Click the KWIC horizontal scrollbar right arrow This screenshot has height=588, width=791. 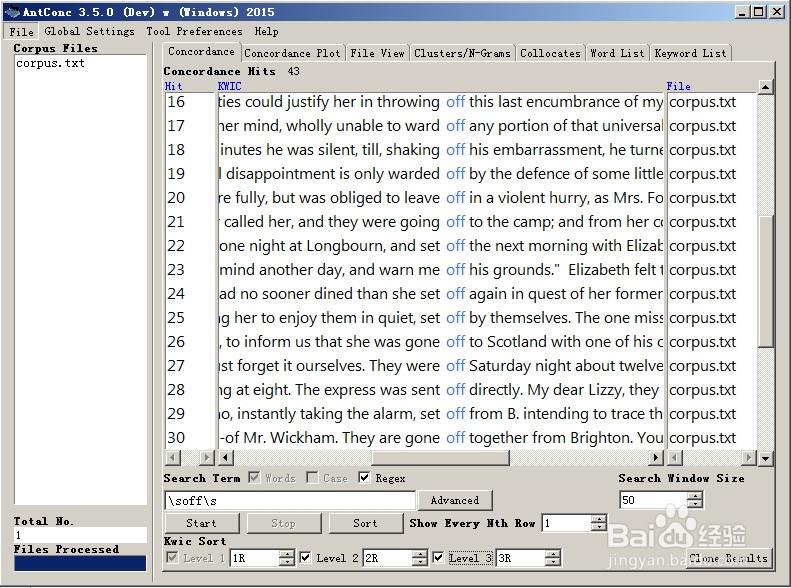pyautogui.click(x=655, y=458)
